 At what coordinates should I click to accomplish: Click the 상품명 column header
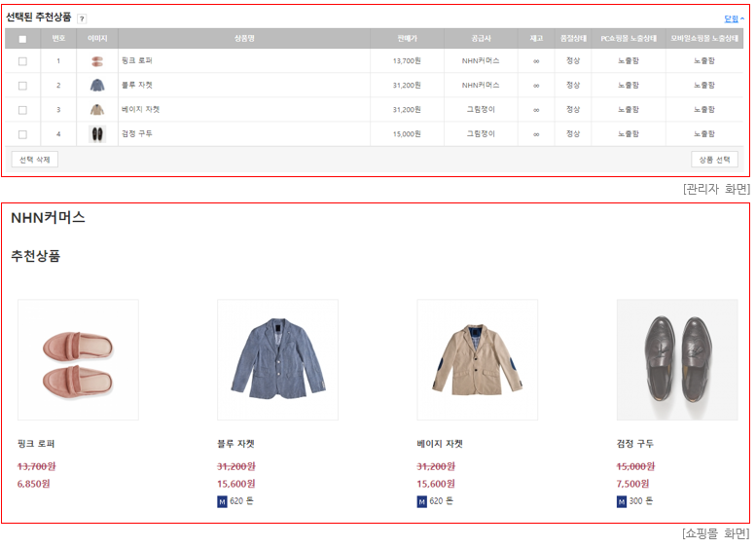point(244,39)
